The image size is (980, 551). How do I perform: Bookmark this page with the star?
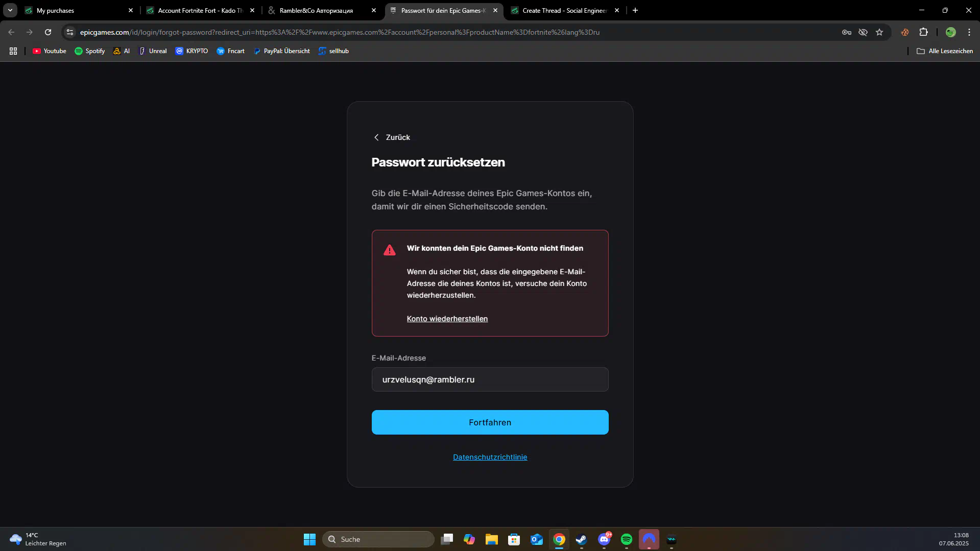879,32
